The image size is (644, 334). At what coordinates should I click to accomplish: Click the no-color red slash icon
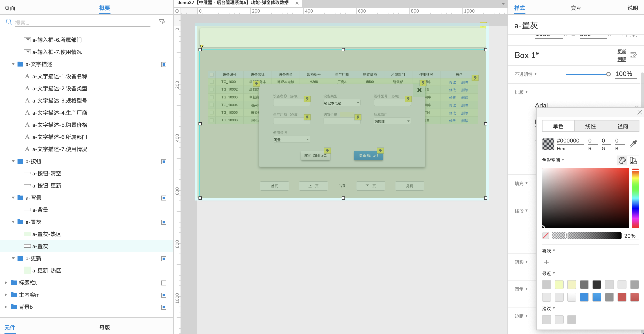545,235
